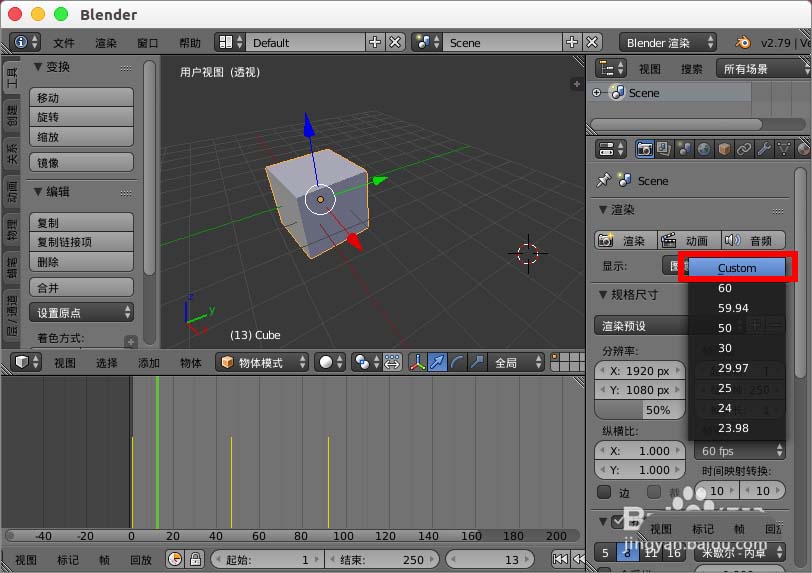Switch to Object Data mesh tab

pos(784,149)
